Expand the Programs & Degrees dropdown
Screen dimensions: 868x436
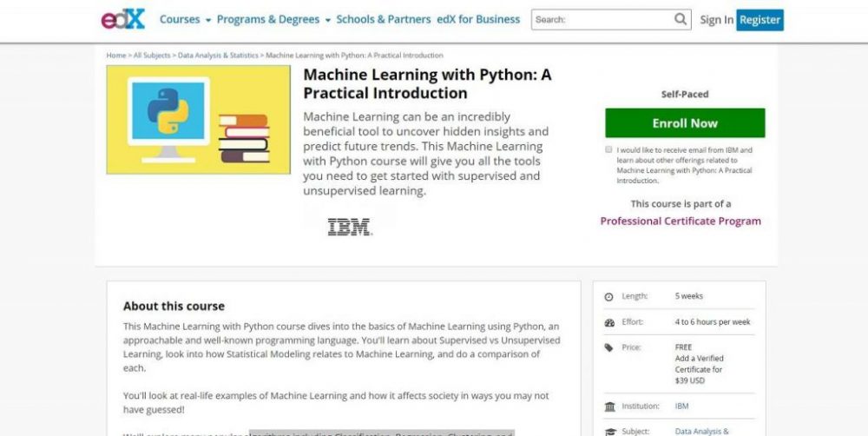(273, 19)
